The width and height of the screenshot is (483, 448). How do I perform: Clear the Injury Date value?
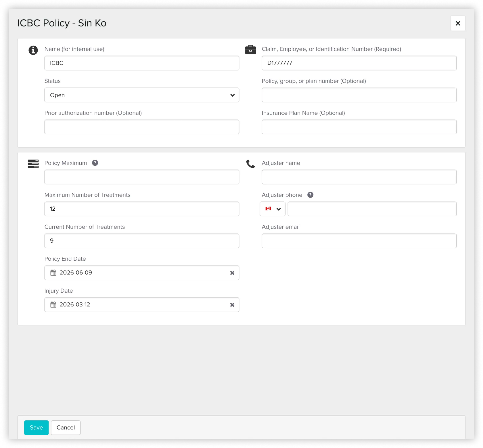(x=232, y=305)
